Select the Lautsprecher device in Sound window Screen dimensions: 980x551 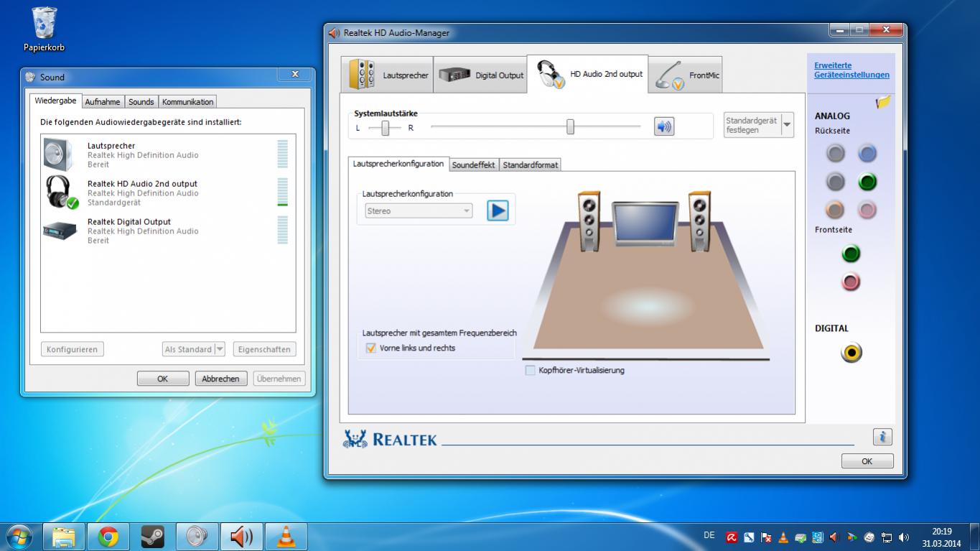(168, 155)
